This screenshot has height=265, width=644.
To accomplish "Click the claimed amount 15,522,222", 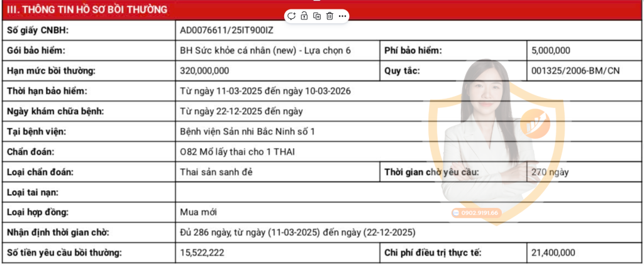I will pyautogui.click(x=203, y=253).
